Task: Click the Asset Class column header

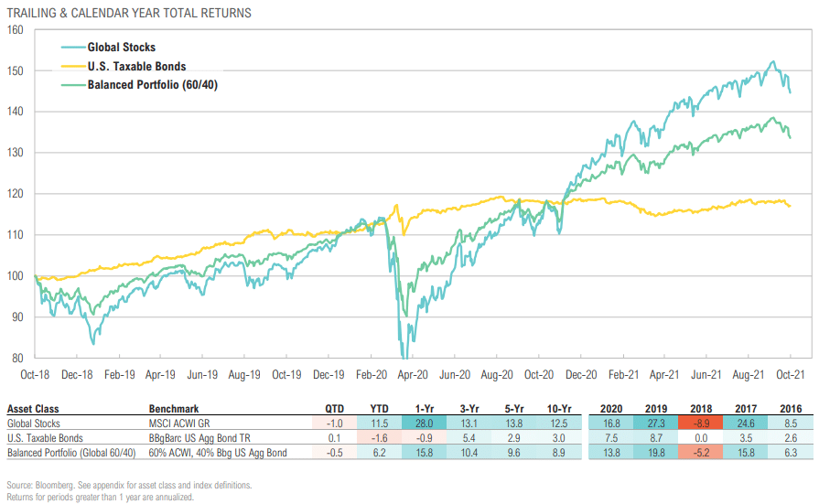Action: coord(33,409)
